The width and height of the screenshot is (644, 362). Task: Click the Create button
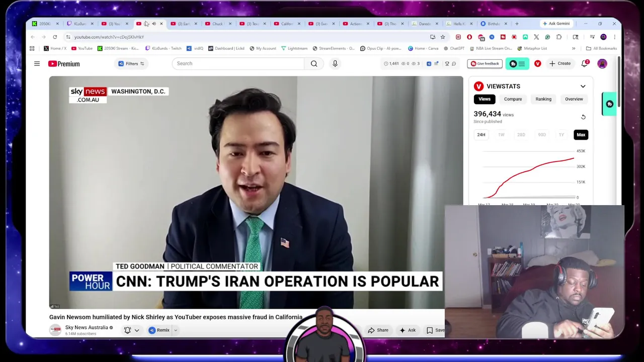coord(560,64)
